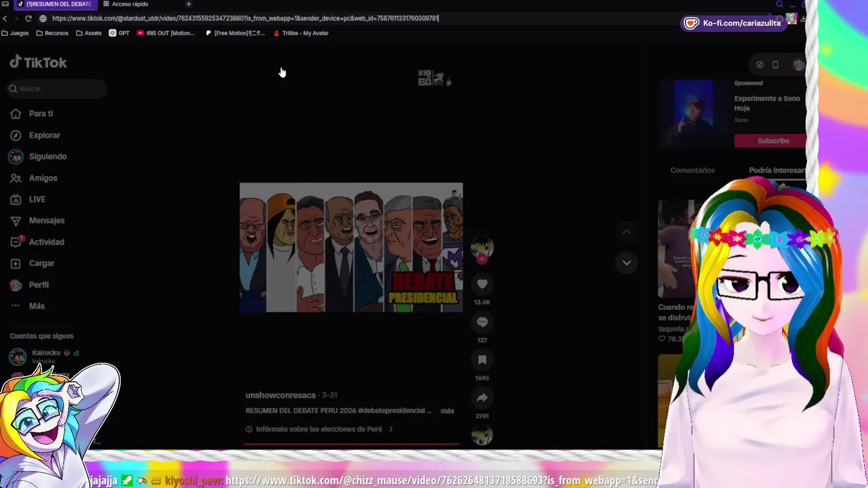Image resolution: width=868 pixels, height=488 pixels.
Task: Open the IRIS OUT bookmark
Action: tap(165, 33)
